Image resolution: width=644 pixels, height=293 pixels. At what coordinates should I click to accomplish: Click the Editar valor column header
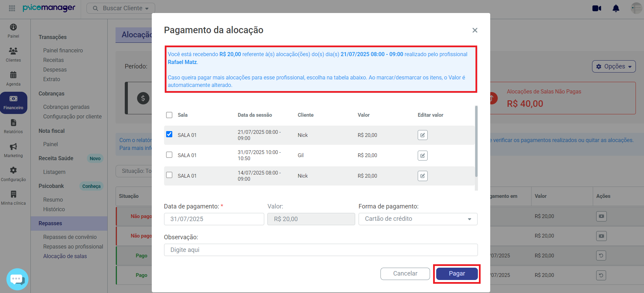click(x=430, y=115)
